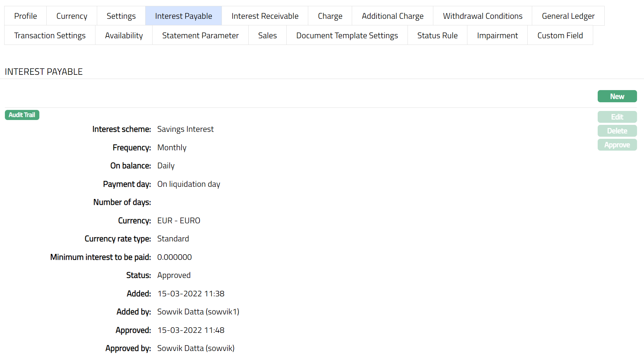The height and width of the screenshot is (360, 644).
Task: Click the green New button
Action: 617,96
